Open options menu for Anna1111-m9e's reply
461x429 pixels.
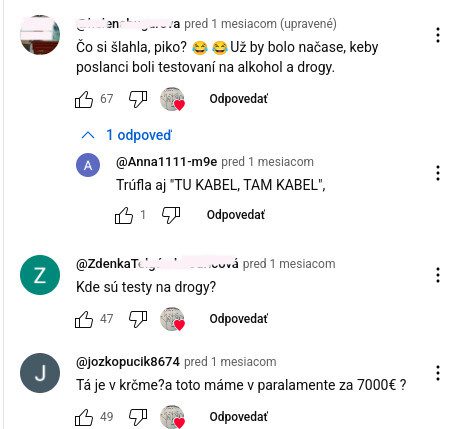pyautogui.click(x=438, y=173)
